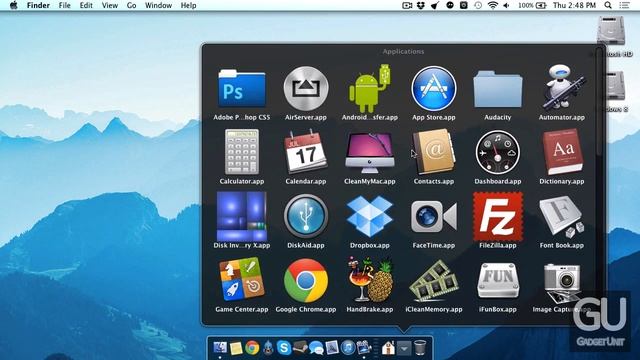
Task: Launch FileZilla.app
Action: [x=498, y=216]
